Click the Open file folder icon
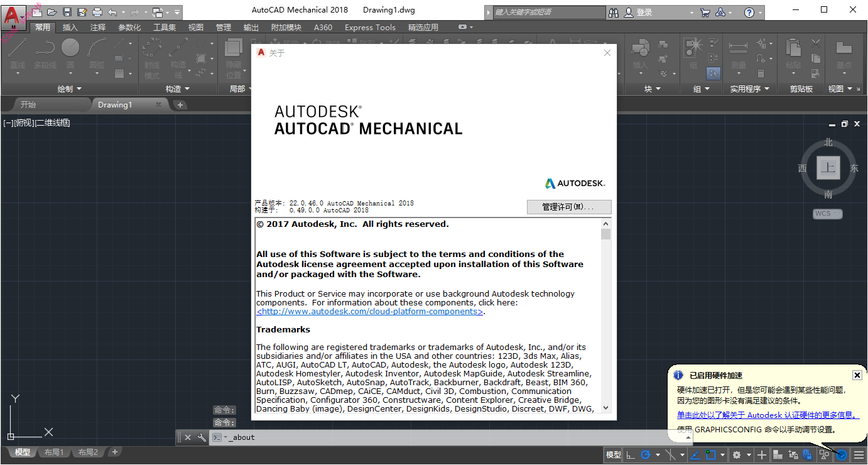 click(52, 12)
